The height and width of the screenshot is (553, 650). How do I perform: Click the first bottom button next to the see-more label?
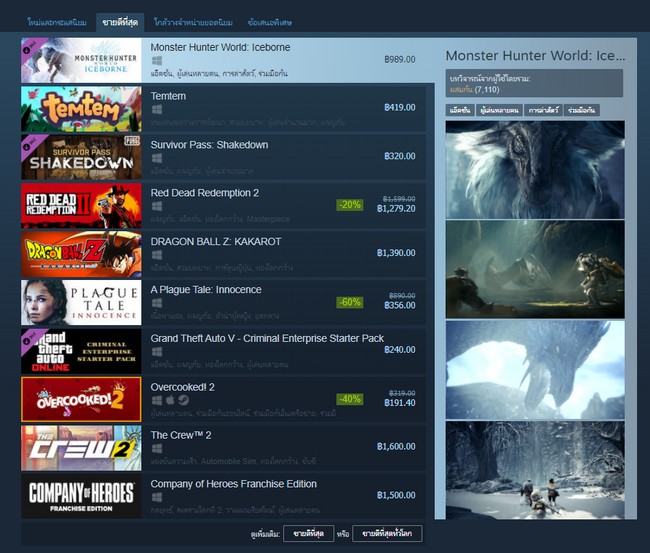[x=308, y=534]
